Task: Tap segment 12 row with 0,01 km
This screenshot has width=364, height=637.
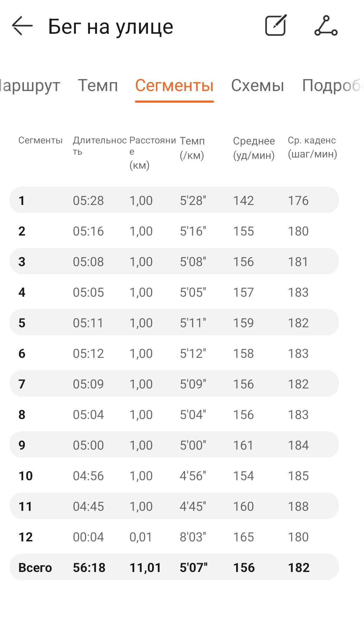Action: coord(174,536)
